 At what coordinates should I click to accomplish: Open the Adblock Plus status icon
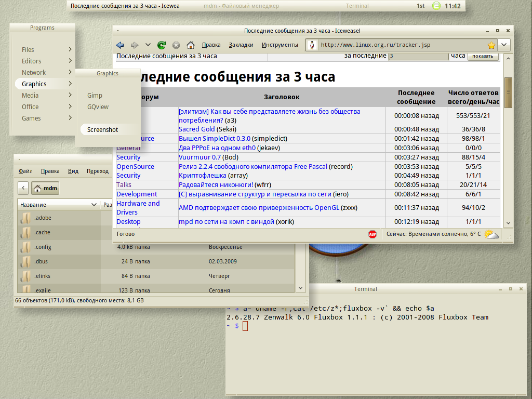click(373, 234)
